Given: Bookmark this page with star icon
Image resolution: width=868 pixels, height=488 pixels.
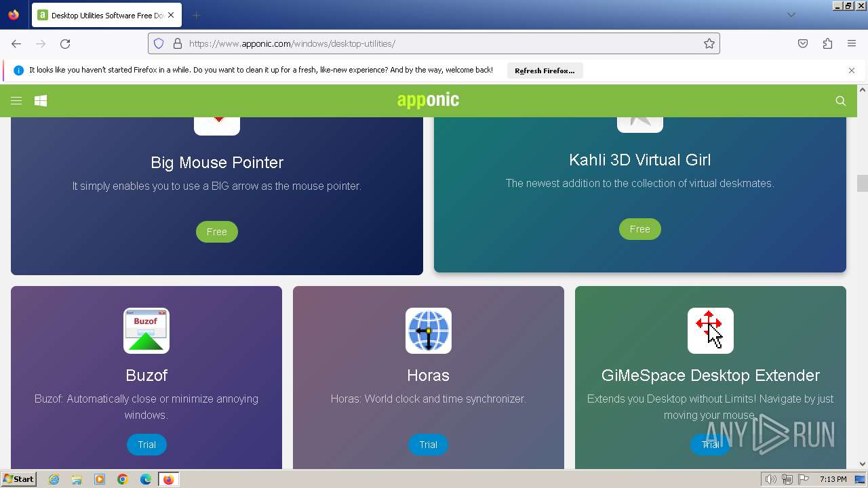Looking at the screenshot, I should [x=709, y=43].
